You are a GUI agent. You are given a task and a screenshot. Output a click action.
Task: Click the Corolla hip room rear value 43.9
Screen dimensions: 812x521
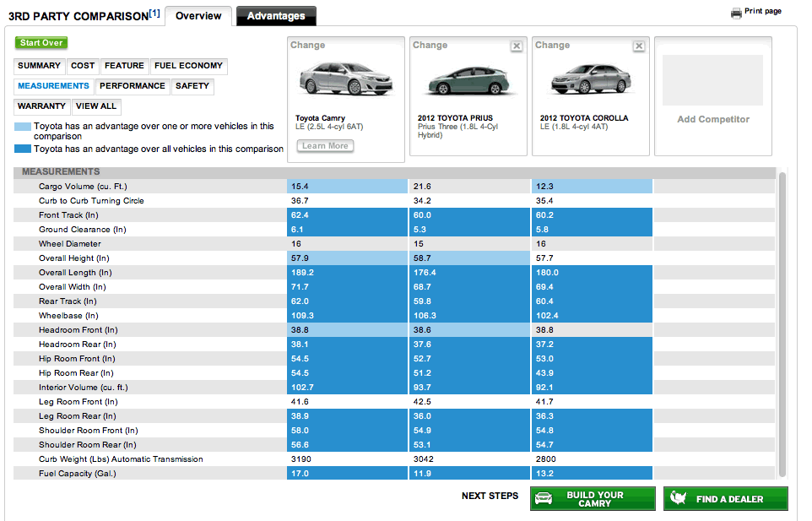click(544, 373)
